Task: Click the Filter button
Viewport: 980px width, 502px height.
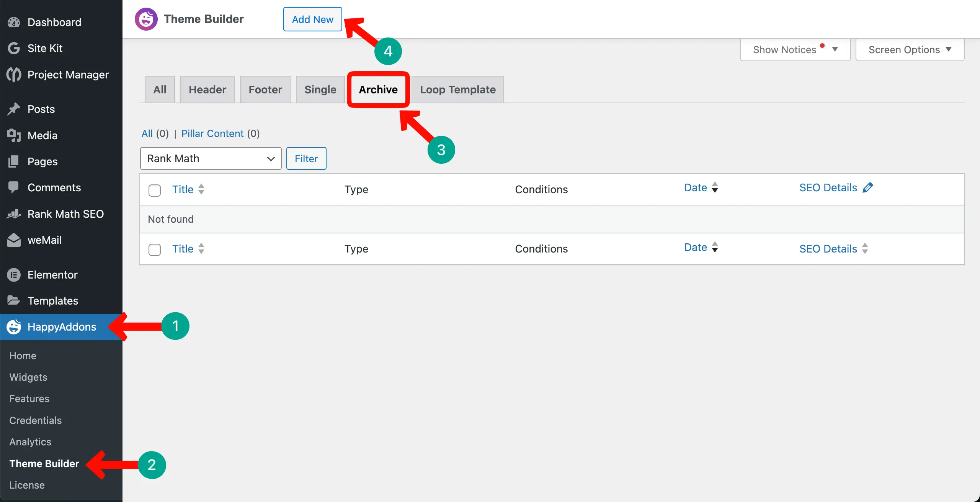Action: click(x=306, y=158)
